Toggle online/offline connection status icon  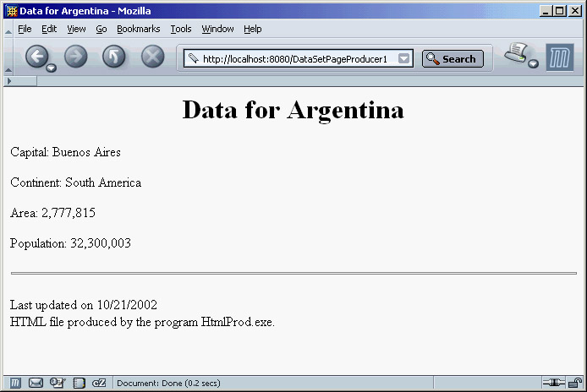[554, 383]
